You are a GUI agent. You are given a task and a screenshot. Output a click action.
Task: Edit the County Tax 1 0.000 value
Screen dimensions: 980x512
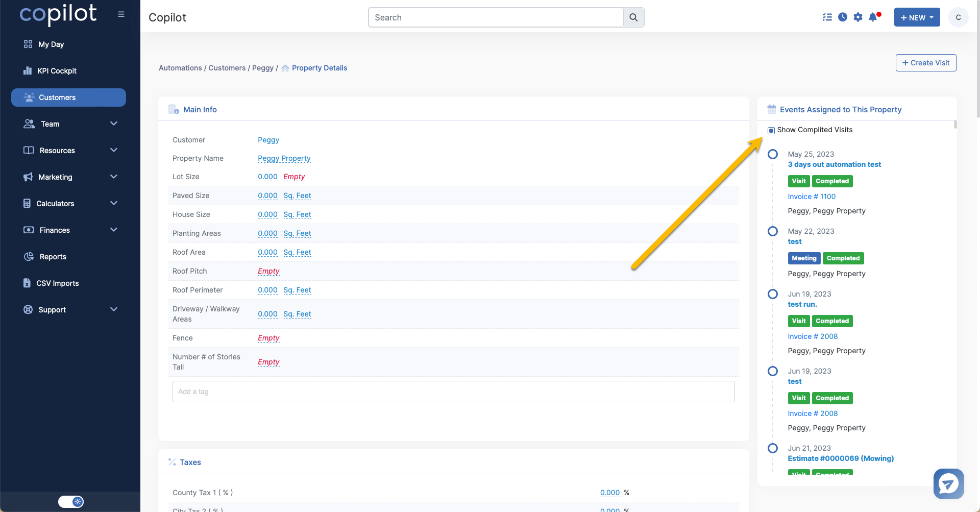point(610,493)
